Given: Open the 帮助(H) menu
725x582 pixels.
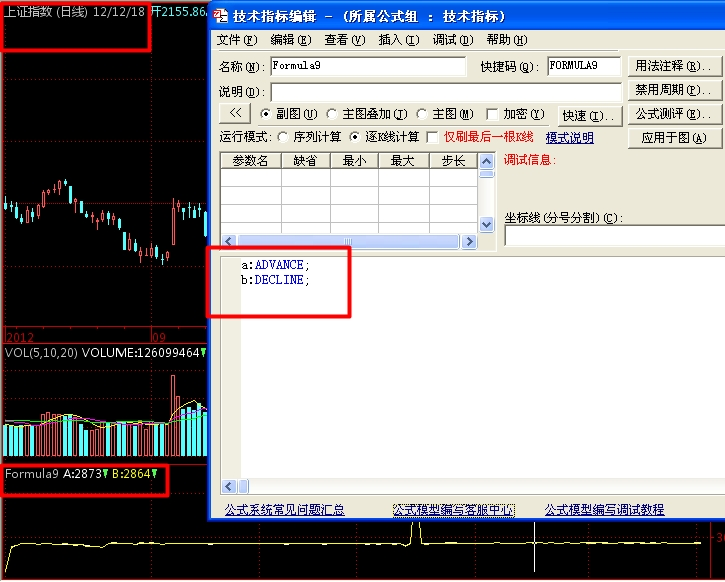Looking at the screenshot, I should (507, 40).
